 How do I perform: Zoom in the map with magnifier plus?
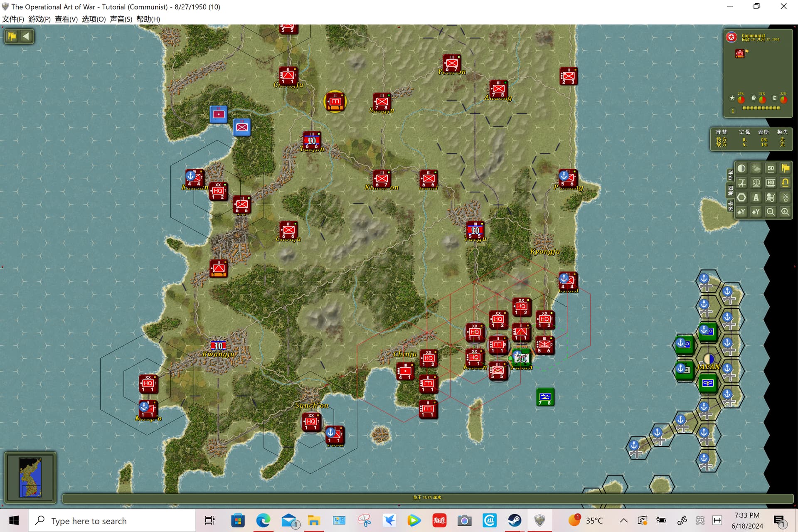coord(785,212)
